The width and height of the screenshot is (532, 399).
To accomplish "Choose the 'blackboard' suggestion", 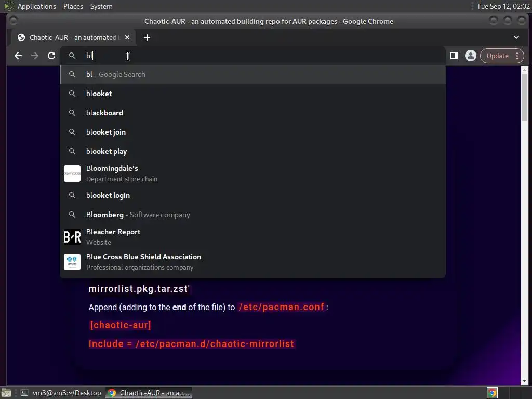I will (x=253, y=113).
